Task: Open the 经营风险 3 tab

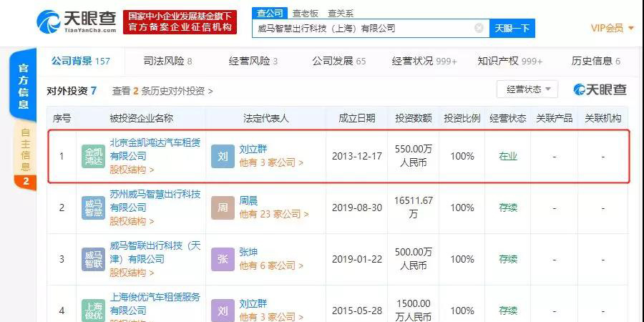Action: tap(253, 62)
